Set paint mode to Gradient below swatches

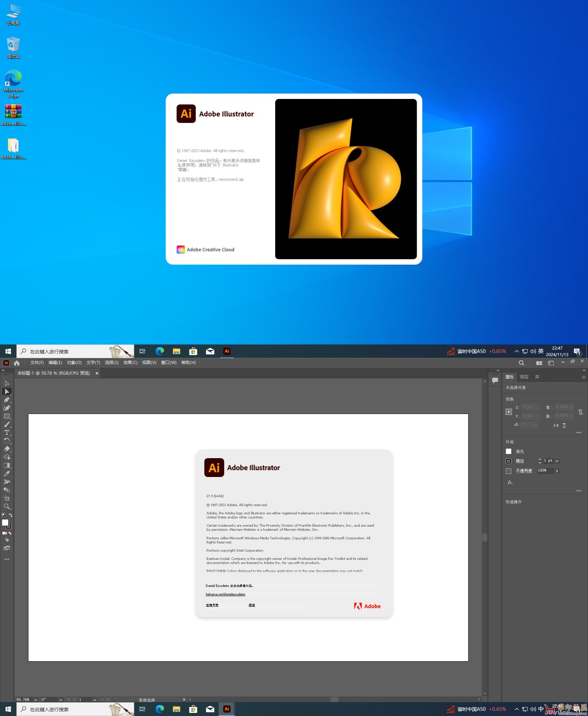point(7,533)
